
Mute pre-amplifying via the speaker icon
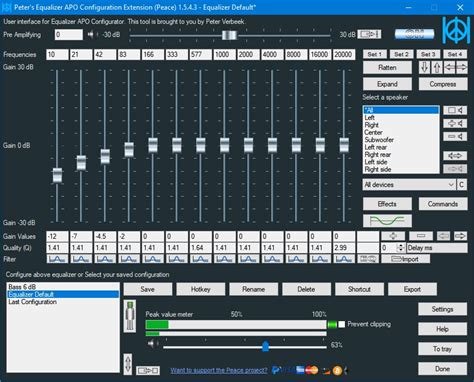click(91, 35)
